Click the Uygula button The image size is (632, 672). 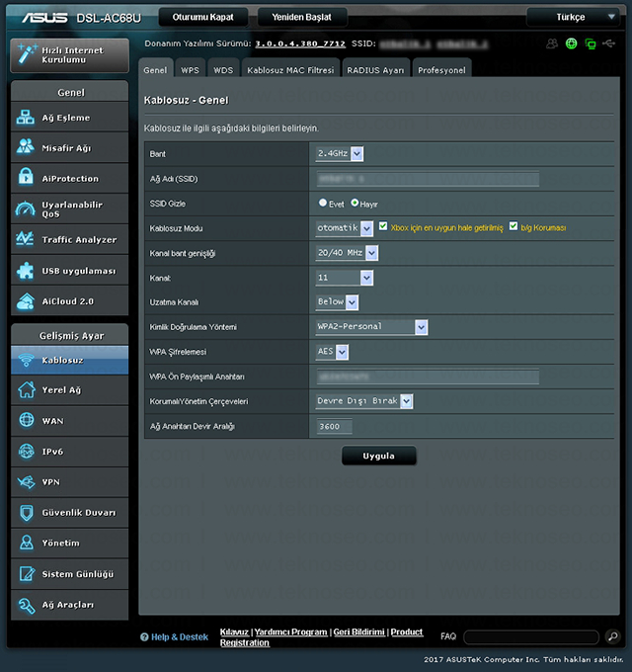point(379,456)
